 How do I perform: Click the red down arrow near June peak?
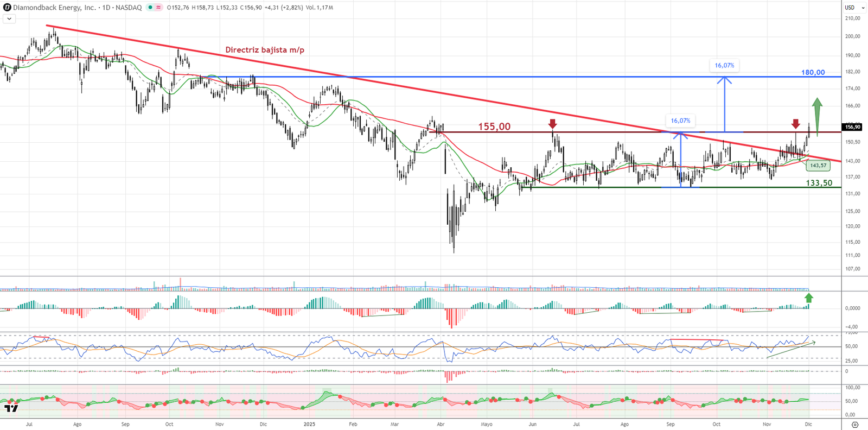pos(552,124)
